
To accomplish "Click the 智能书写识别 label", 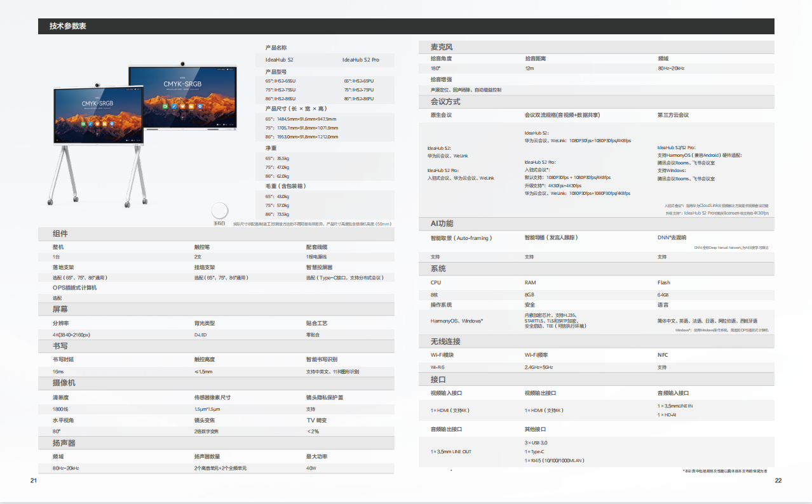I will (x=321, y=360).
